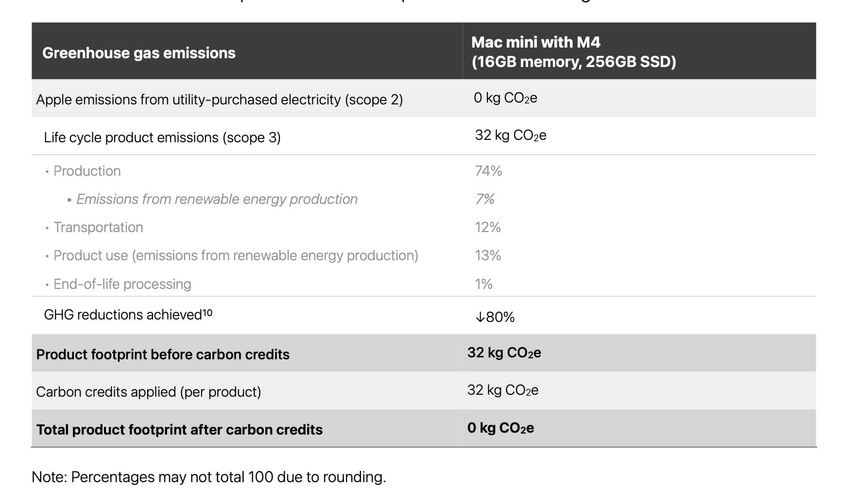The width and height of the screenshot is (858, 504).
Task: Click the down arrow beside 80%
Action: click(x=480, y=318)
